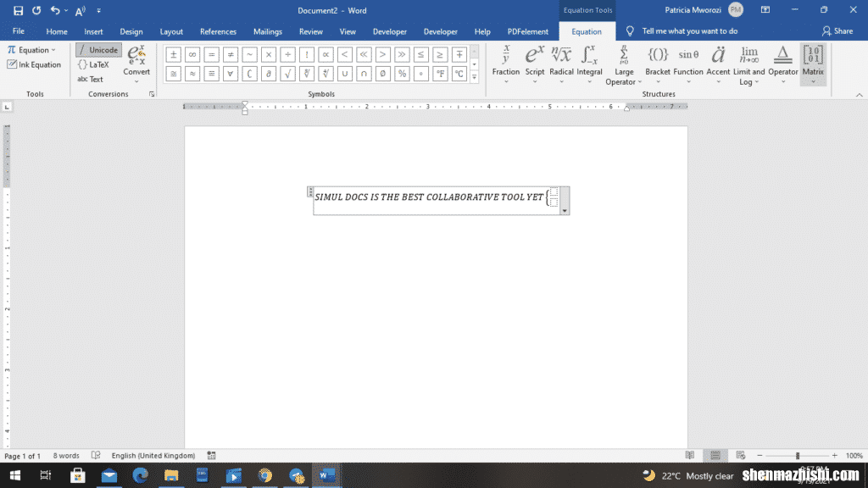Switch to Read Mode view
The height and width of the screenshot is (488, 868).
coord(690,455)
